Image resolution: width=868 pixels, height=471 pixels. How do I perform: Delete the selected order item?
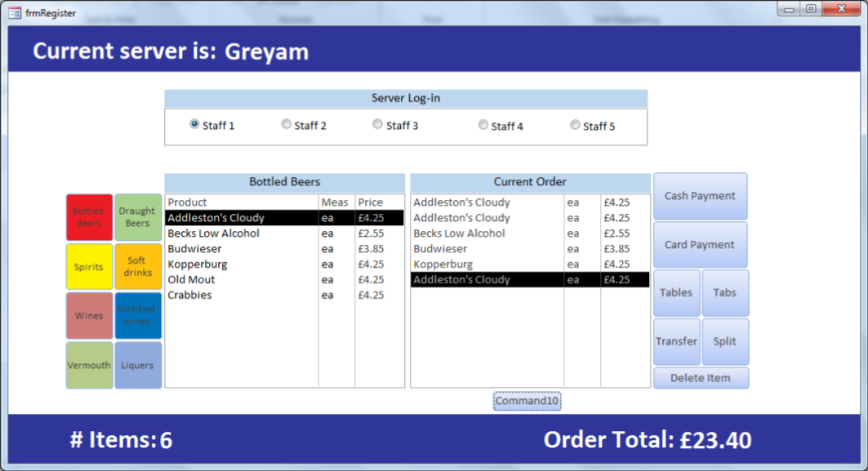coord(701,377)
